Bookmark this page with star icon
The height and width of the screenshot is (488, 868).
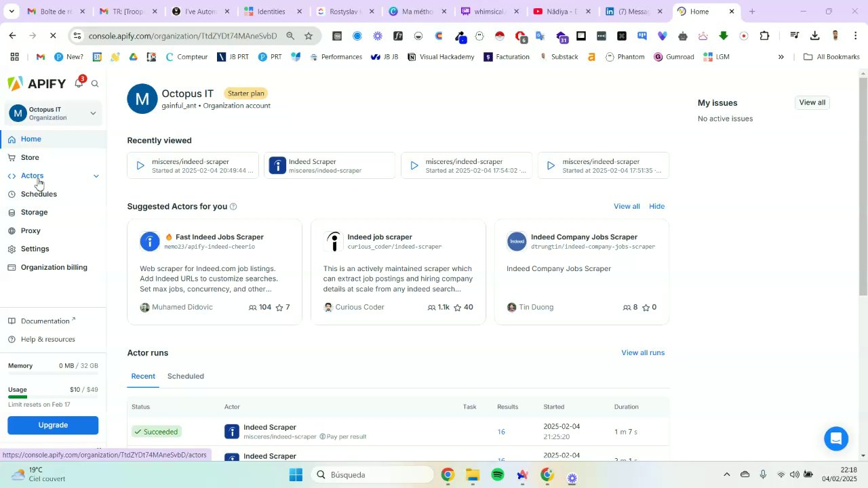(x=309, y=36)
